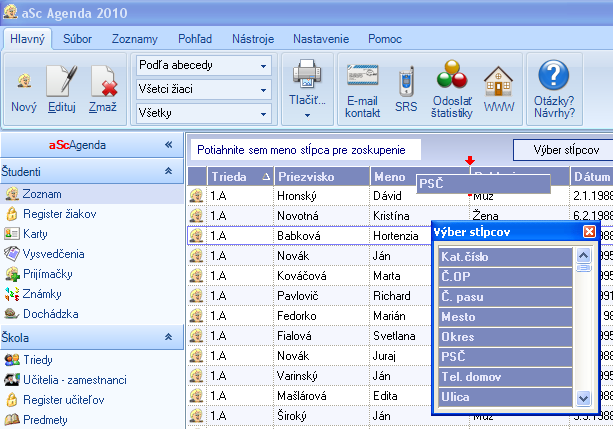
Task: Click the Priezvisko column header
Action: pos(322,177)
